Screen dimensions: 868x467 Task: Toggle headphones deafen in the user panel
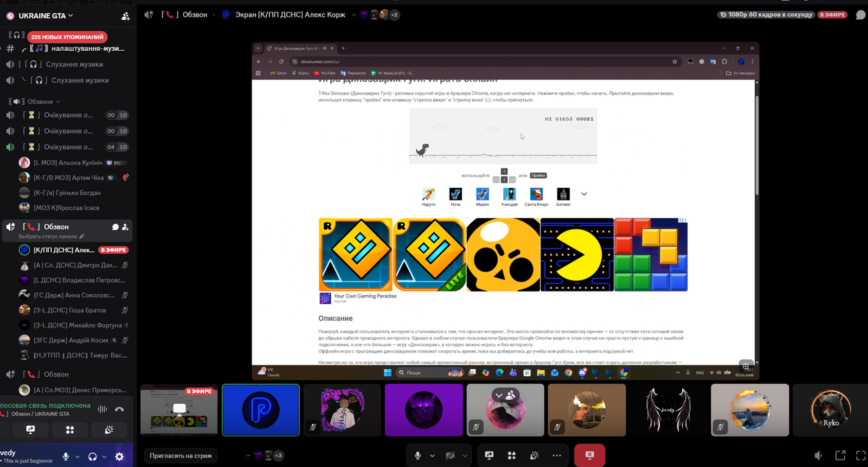93,457
